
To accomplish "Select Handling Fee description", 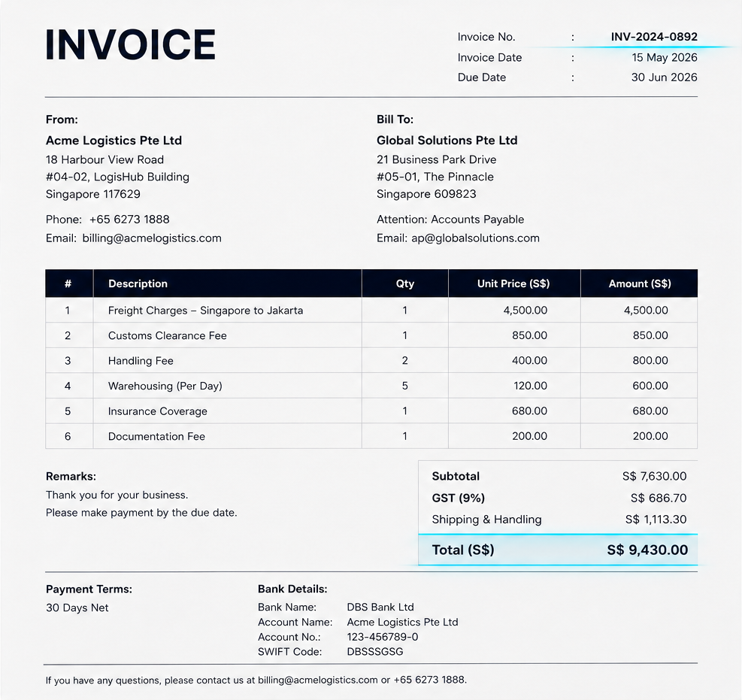I will click(x=141, y=361).
